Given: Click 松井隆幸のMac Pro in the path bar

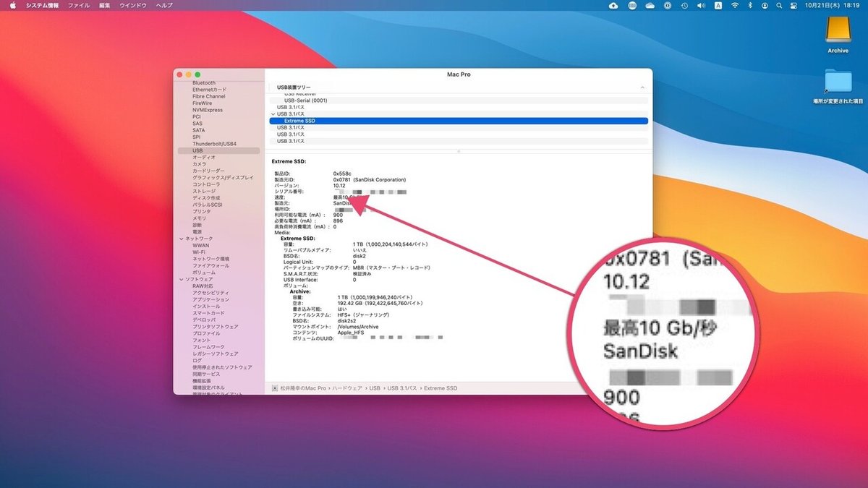Looking at the screenshot, I should 305,388.
